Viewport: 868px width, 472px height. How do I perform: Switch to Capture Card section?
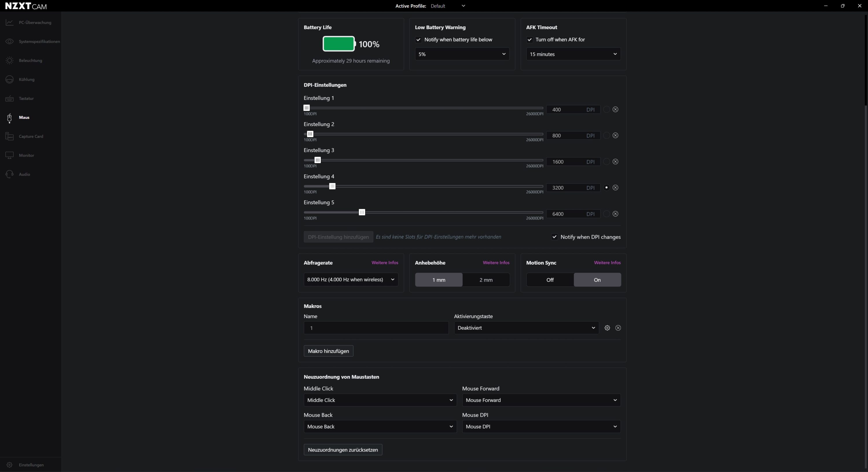(31, 137)
